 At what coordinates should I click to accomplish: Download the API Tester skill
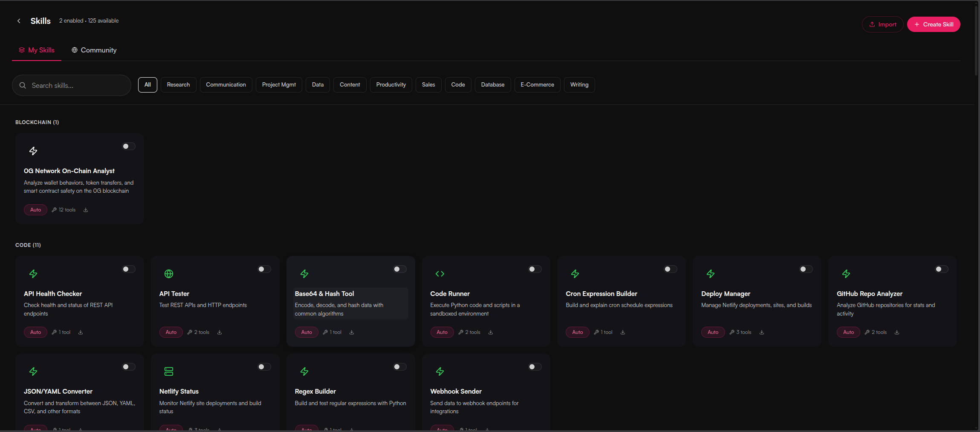(220, 332)
